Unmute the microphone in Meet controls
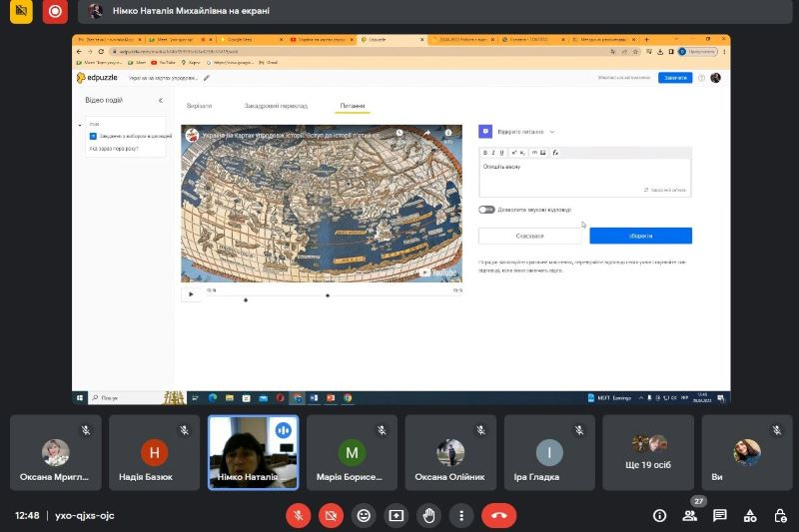This screenshot has height=532, width=799. [298, 516]
